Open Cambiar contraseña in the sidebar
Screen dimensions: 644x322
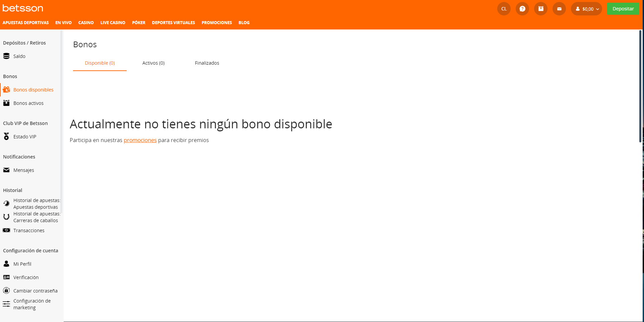[x=35, y=291]
